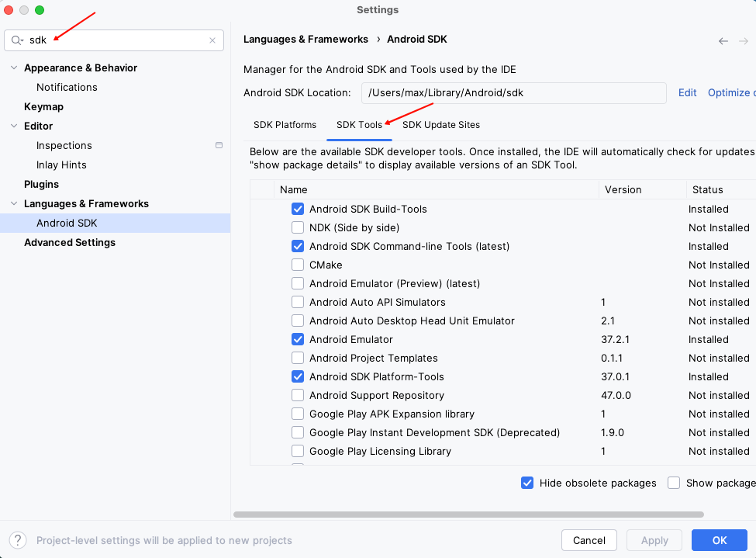756x558 pixels.
Task: Switch to the SDK Update Sites tab
Action: click(440, 124)
